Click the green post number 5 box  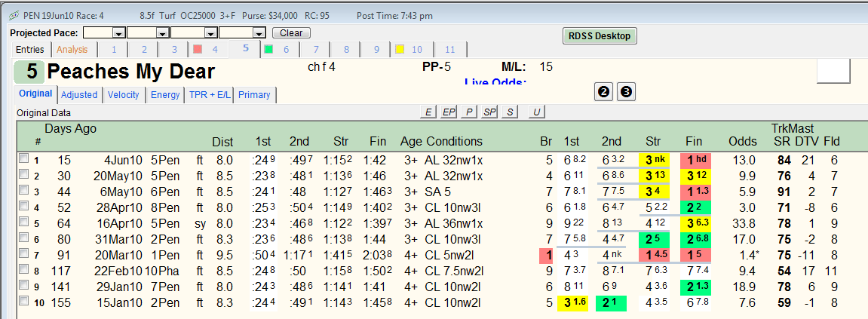pyautogui.click(x=29, y=72)
